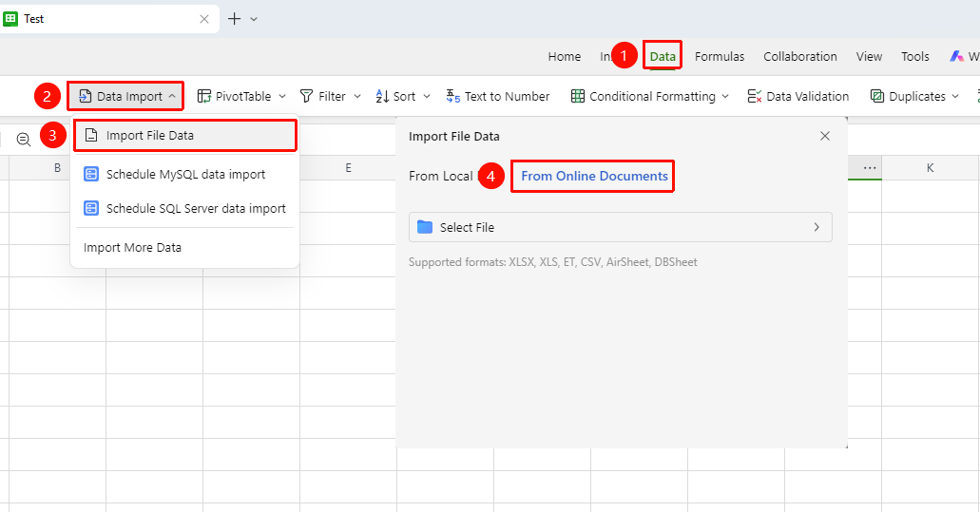
Task: Expand the Sort dropdown arrow
Action: tap(427, 96)
